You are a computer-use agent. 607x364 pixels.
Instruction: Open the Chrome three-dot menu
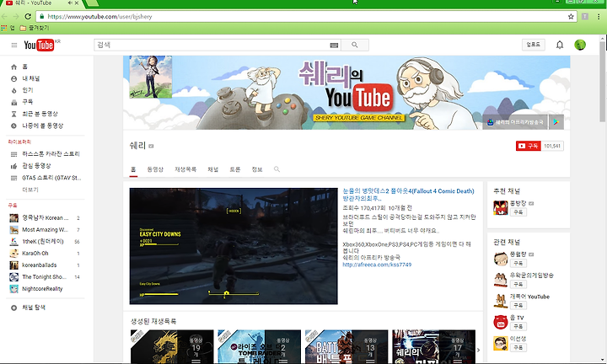click(599, 17)
